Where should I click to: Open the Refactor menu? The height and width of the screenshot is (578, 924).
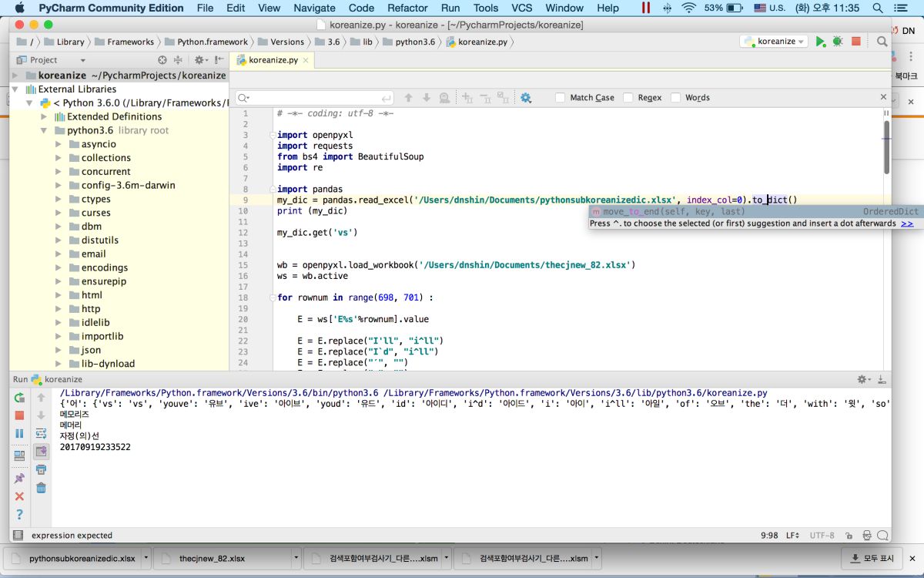(x=407, y=8)
